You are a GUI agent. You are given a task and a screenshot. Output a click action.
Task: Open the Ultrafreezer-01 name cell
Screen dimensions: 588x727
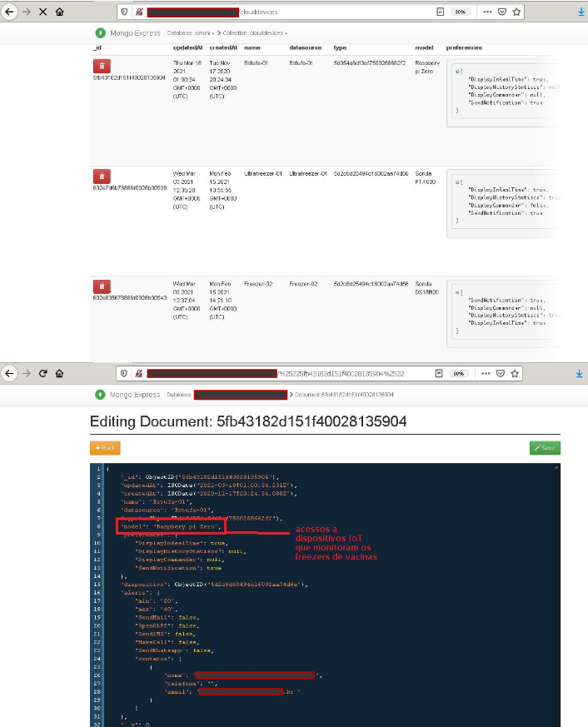coord(263,173)
